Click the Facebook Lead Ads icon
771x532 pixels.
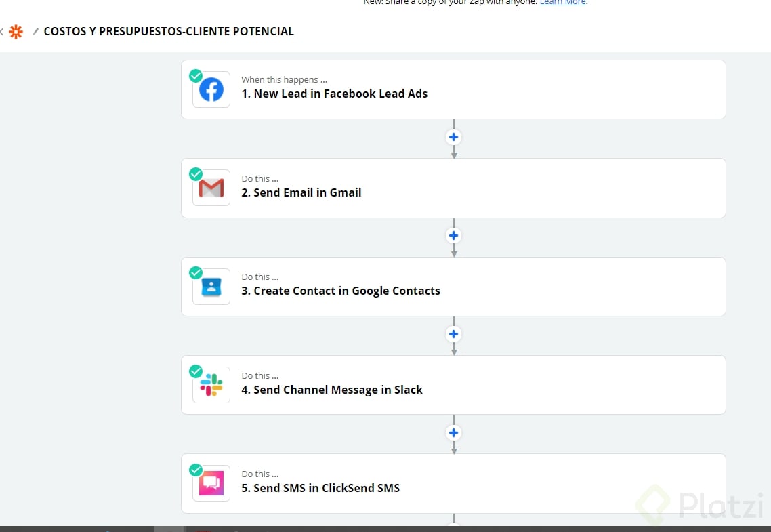(211, 90)
